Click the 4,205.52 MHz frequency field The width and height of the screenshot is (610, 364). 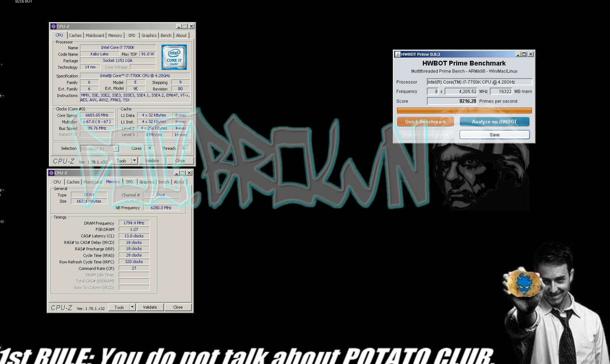pyautogui.click(x=461, y=92)
